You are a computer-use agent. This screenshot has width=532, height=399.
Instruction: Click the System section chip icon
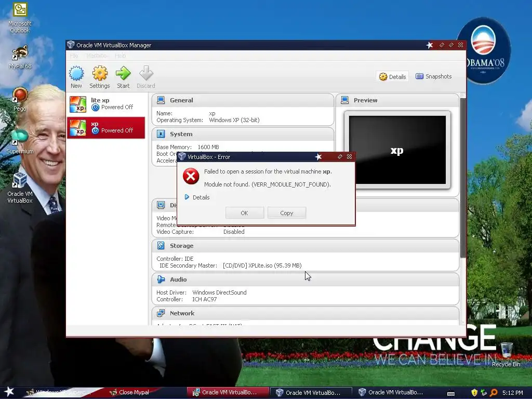pos(161,134)
